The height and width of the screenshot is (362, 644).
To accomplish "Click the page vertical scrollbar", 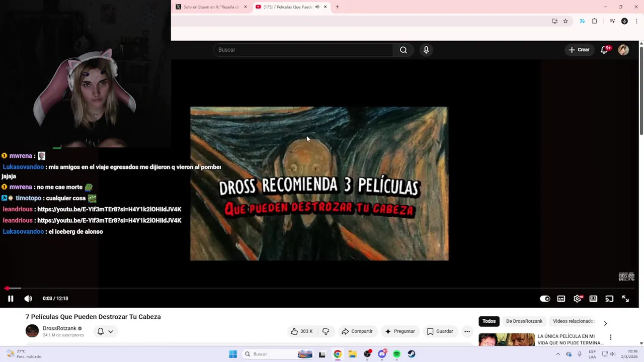I will [641, 90].
